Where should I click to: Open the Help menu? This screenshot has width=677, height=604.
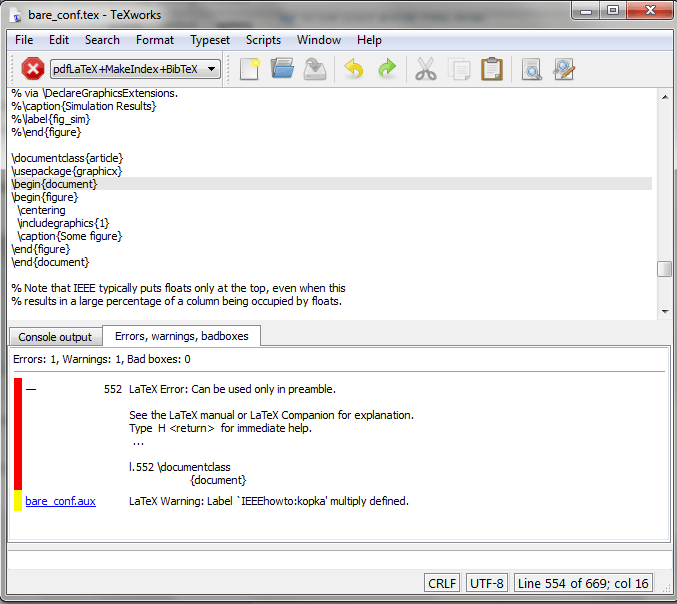coord(369,40)
